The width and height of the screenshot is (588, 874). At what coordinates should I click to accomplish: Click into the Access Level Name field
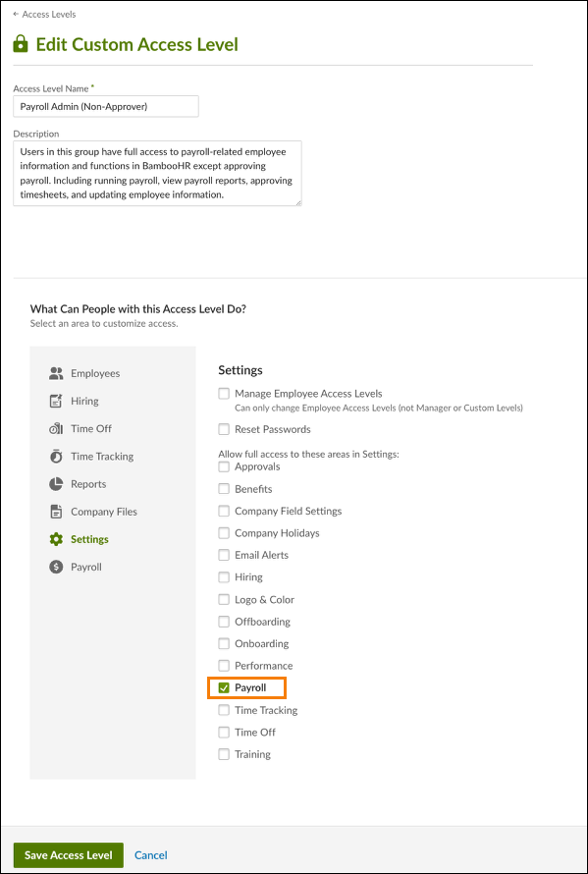click(106, 106)
